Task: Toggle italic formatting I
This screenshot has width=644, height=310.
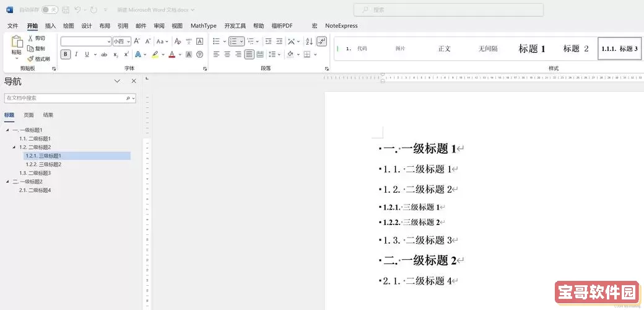Action: (76, 55)
